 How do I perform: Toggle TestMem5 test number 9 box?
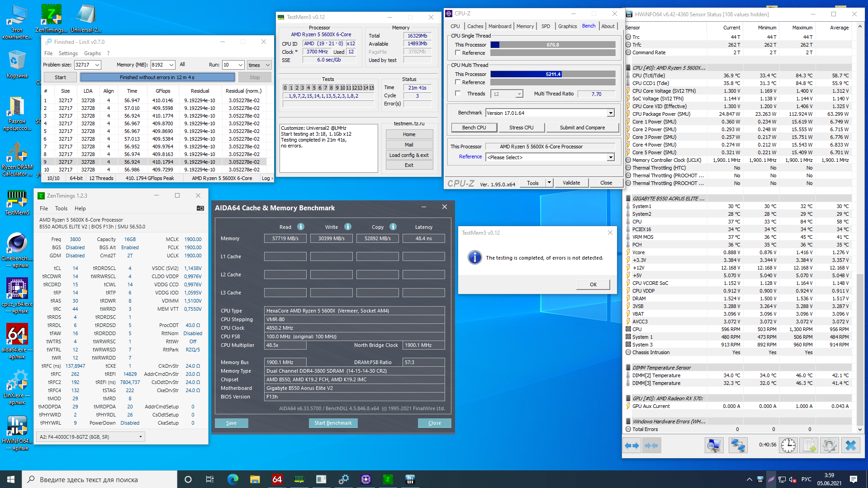pos(337,88)
